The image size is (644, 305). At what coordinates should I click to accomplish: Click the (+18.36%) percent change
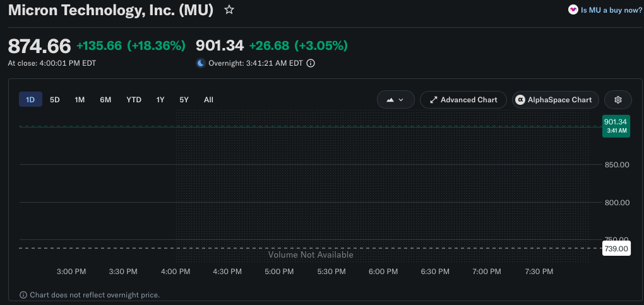156,45
